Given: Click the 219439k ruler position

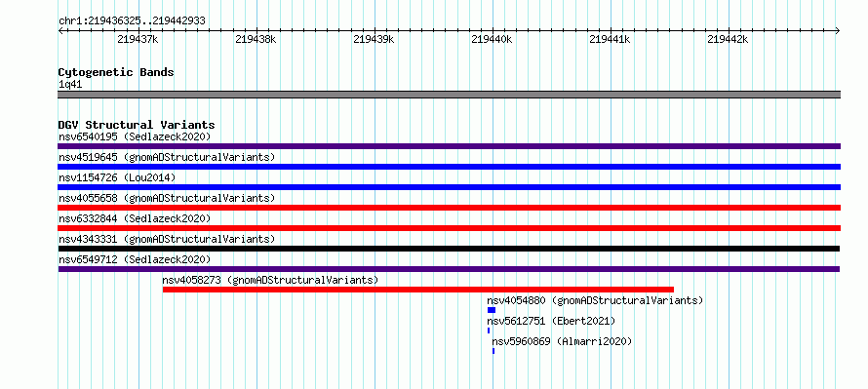Looking at the screenshot, I should pyautogui.click(x=374, y=39).
